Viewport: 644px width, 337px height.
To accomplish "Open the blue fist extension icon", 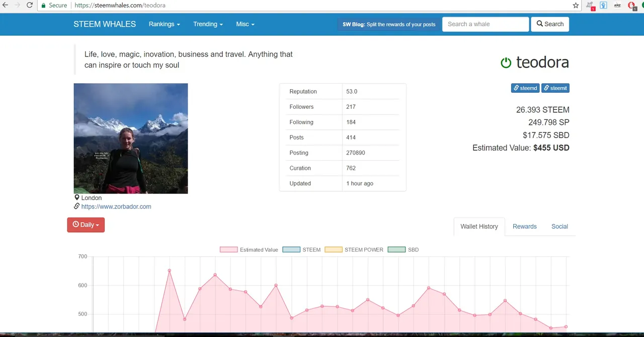I will (603, 5).
